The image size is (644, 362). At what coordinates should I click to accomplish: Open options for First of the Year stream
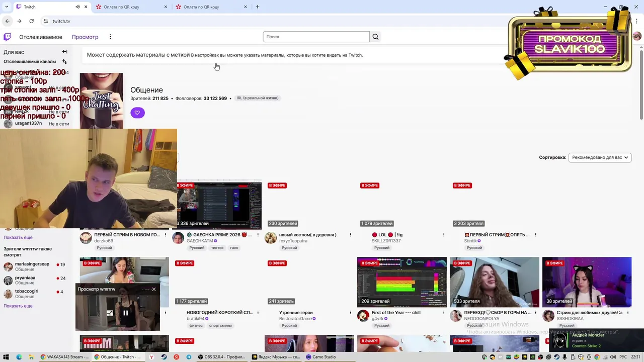pos(443,313)
